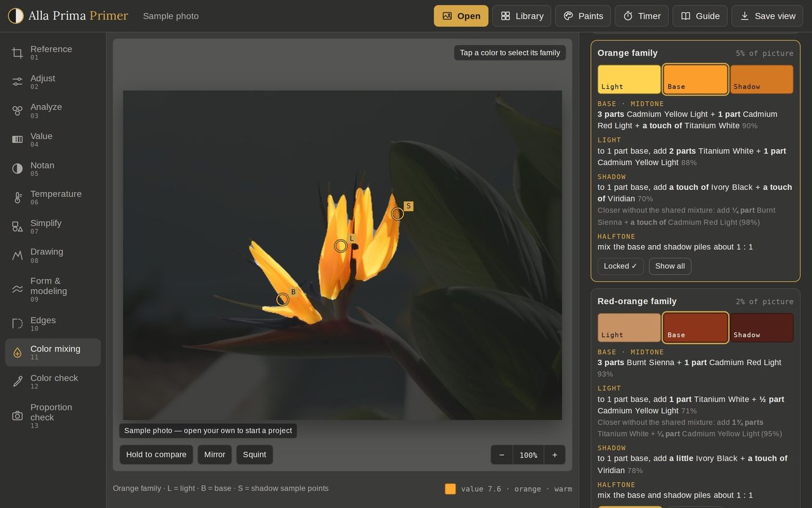The width and height of the screenshot is (812, 508).
Task: Switch to the Library view
Action: coord(522,16)
